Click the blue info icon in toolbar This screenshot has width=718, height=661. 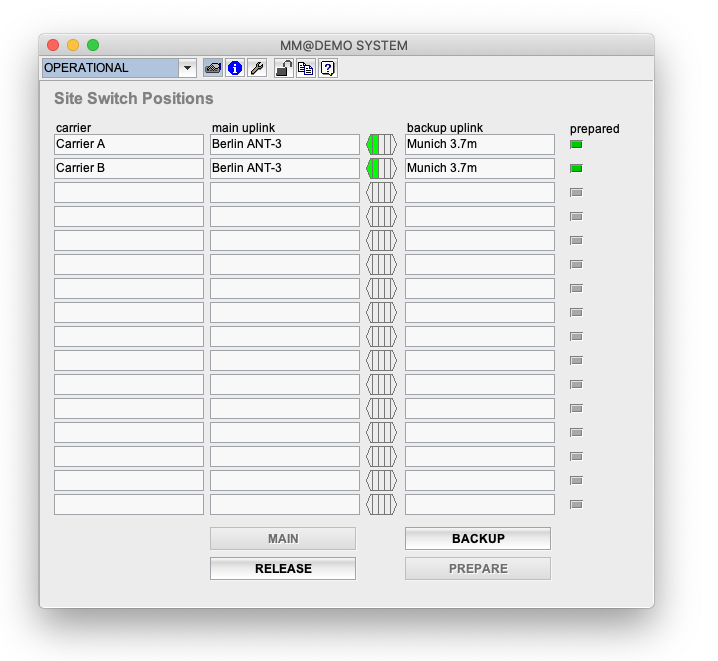[235, 68]
